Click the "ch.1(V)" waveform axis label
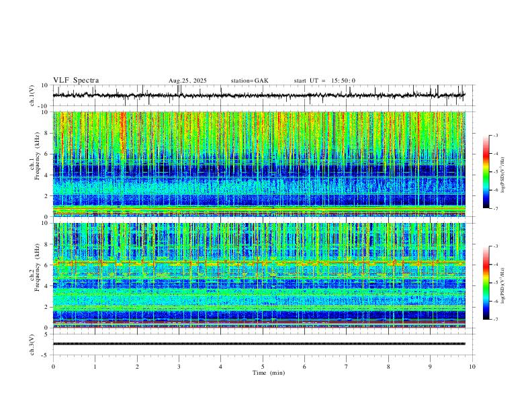This screenshot has width=532, height=411. [x=32, y=95]
